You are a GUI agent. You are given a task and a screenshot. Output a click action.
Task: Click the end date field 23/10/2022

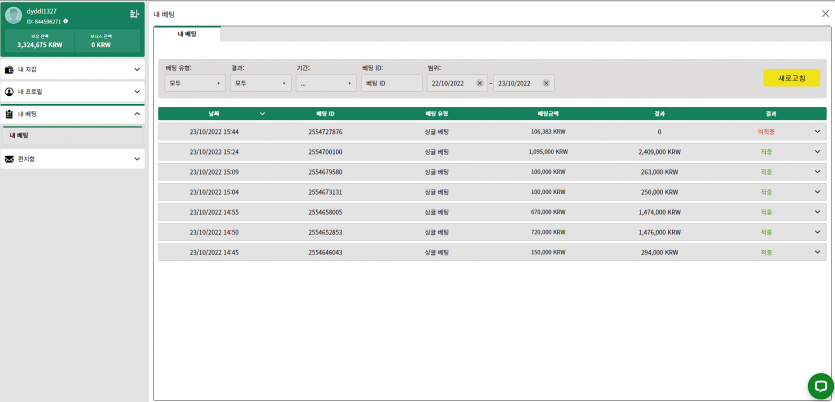click(523, 83)
